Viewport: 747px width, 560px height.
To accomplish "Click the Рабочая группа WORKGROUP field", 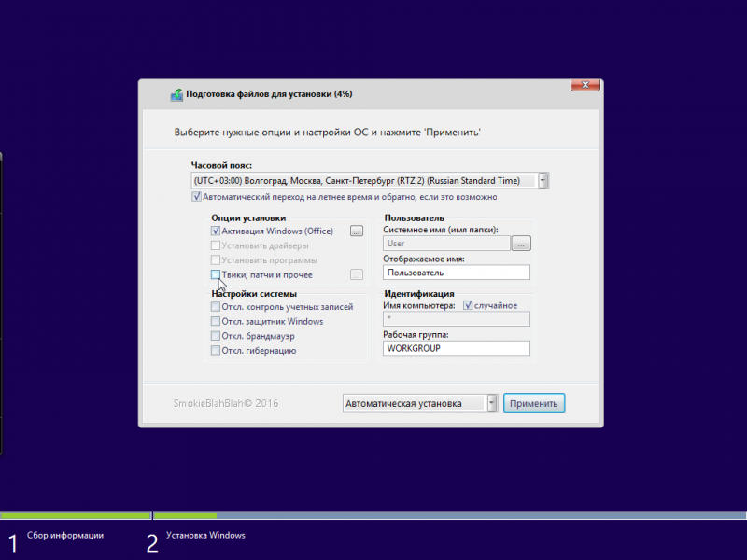I will [457, 348].
